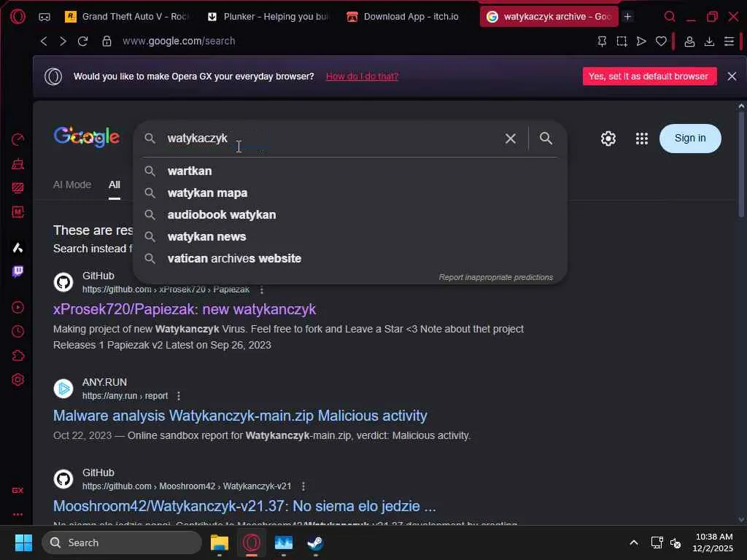Open Malware analysis Watykanczyk-main.zip result

(x=240, y=416)
